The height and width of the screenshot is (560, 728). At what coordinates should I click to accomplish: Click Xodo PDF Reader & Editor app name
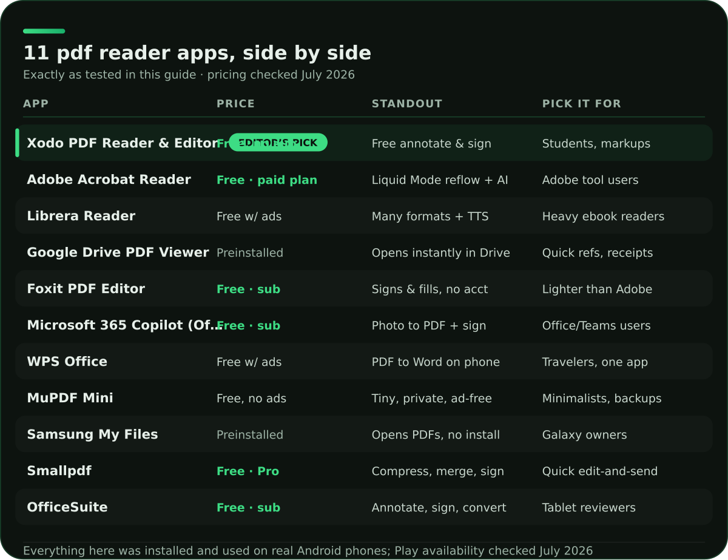click(123, 143)
